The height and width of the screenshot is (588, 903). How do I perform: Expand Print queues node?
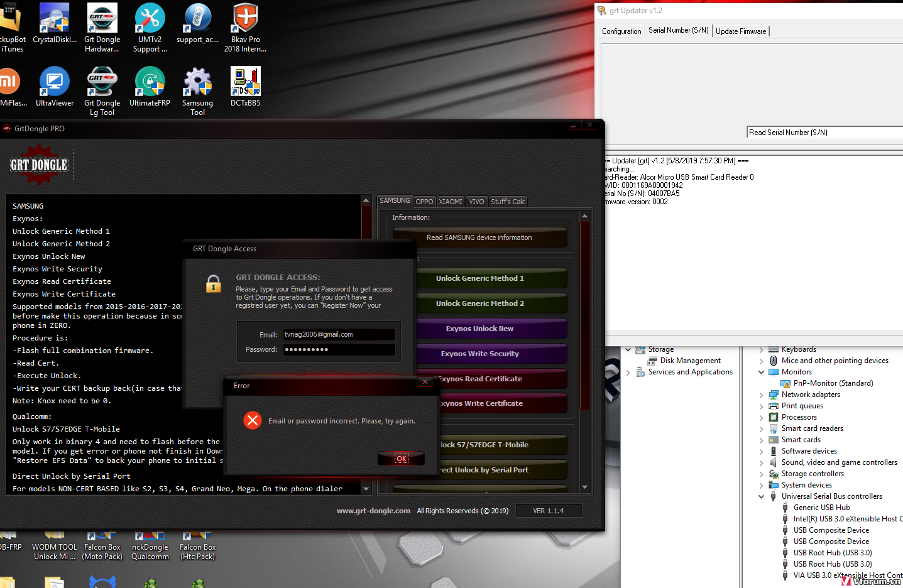[x=761, y=406]
